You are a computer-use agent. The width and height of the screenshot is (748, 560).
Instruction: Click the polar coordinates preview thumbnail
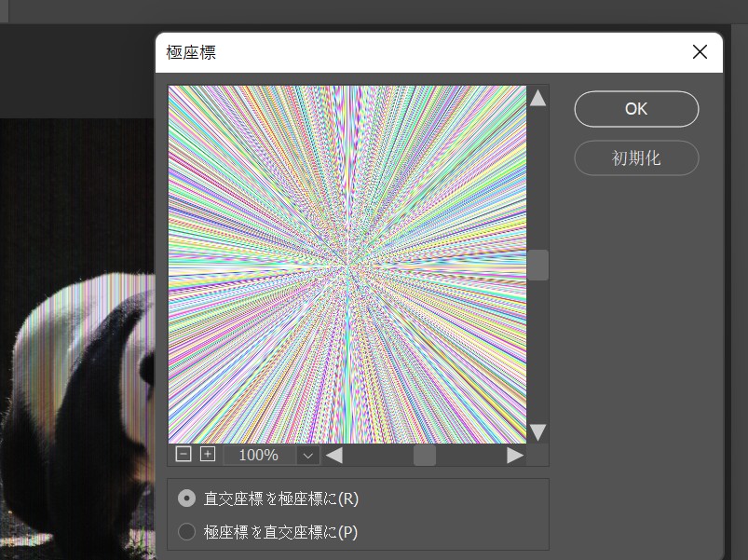[x=347, y=264]
